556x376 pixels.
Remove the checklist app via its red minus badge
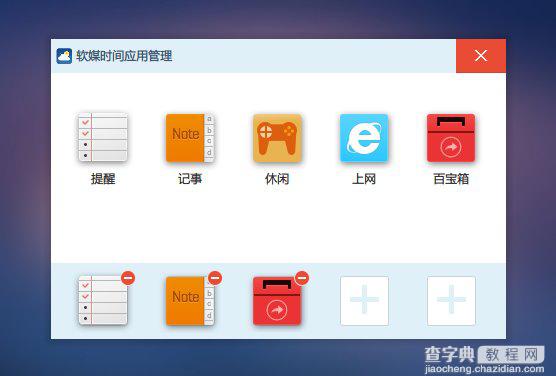pos(128,278)
